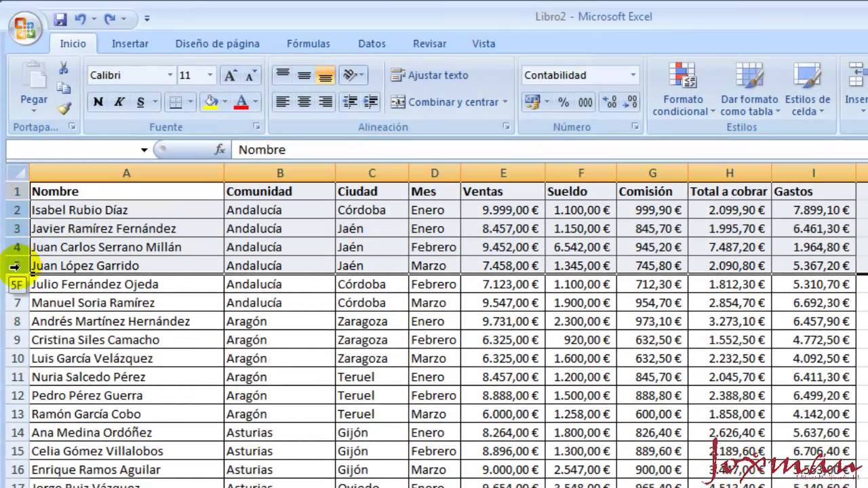Screen dimensions: 868x488
Task: Click the accounting number format coins icon
Action: [x=532, y=102]
